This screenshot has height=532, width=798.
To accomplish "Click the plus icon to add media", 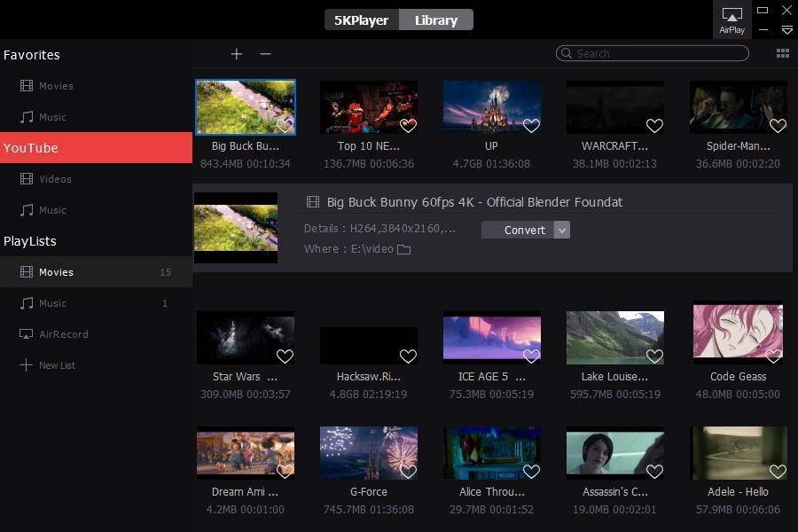I will tap(237, 54).
